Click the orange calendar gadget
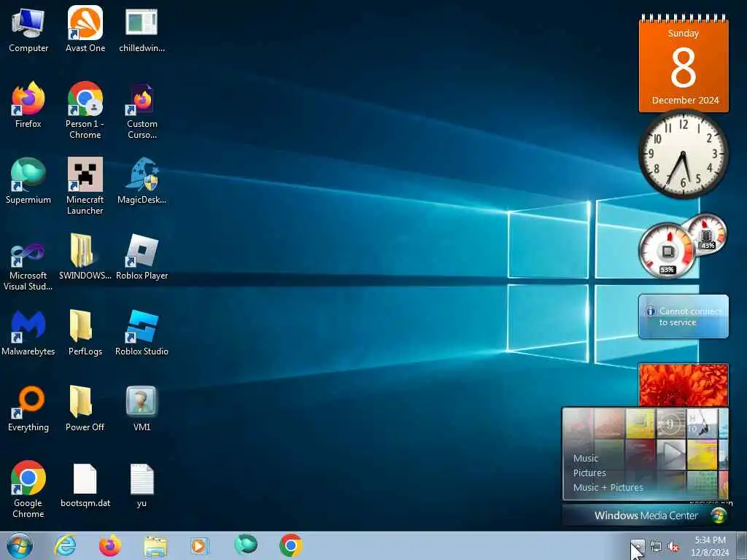747x560 pixels. [x=683, y=64]
